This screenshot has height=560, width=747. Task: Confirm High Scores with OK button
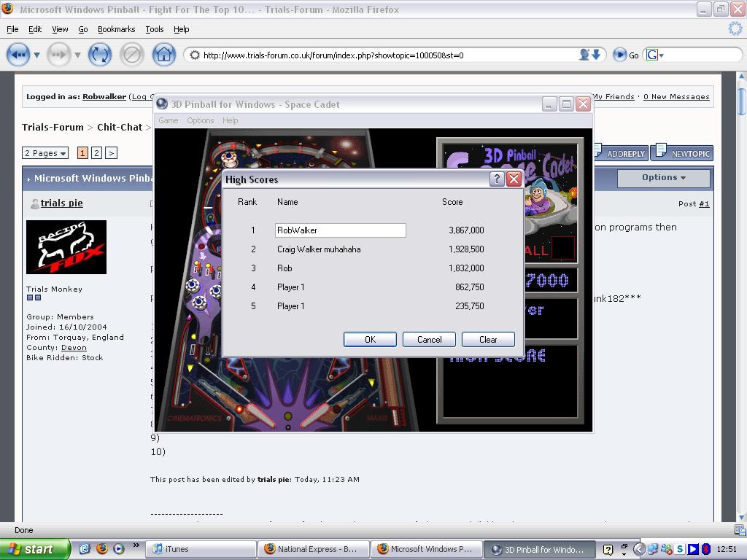(370, 340)
